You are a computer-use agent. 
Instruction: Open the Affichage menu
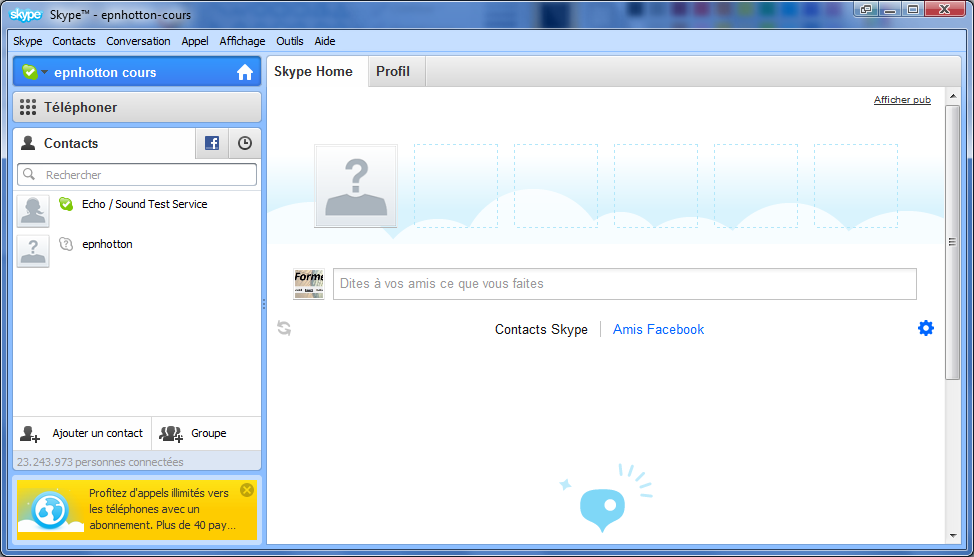[x=242, y=41]
